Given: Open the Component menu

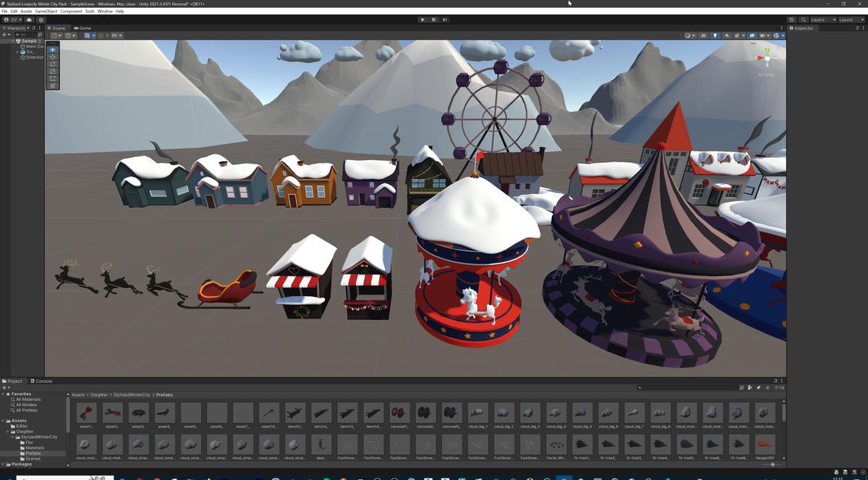Looking at the screenshot, I should (71, 12).
